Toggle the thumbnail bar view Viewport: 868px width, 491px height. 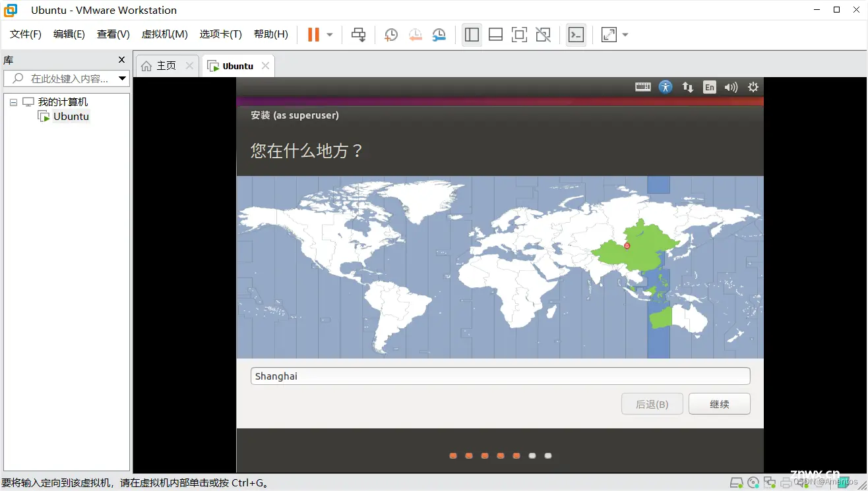495,35
